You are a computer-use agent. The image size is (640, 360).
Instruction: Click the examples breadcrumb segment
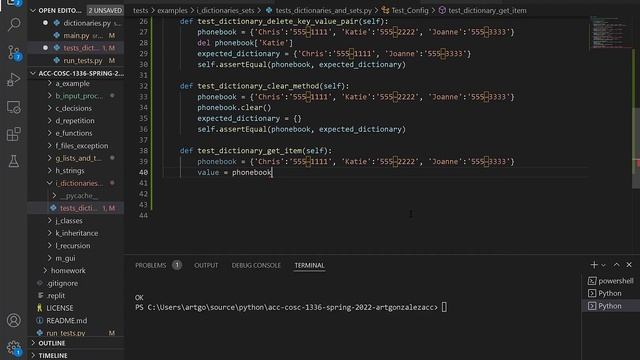coord(172,10)
